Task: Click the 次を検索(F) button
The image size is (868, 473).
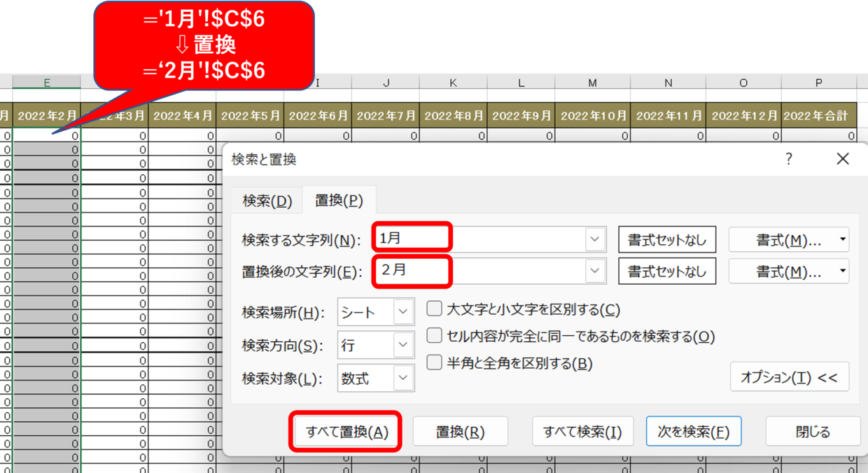Action: (x=693, y=432)
